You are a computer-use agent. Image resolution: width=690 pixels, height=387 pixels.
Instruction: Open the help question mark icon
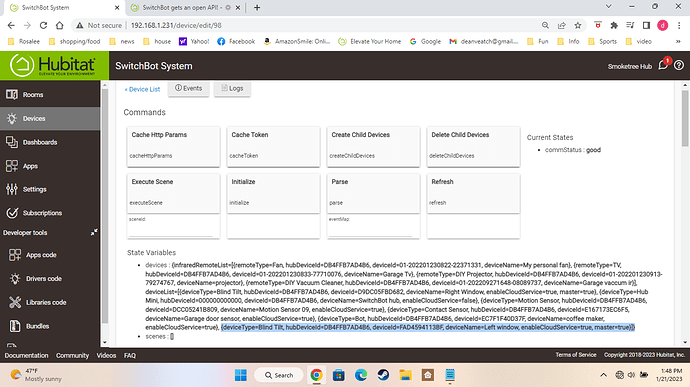point(679,66)
